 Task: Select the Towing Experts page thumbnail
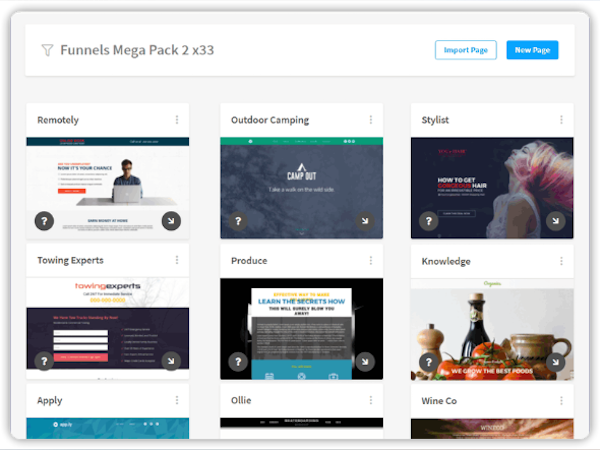click(x=108, y=328)
